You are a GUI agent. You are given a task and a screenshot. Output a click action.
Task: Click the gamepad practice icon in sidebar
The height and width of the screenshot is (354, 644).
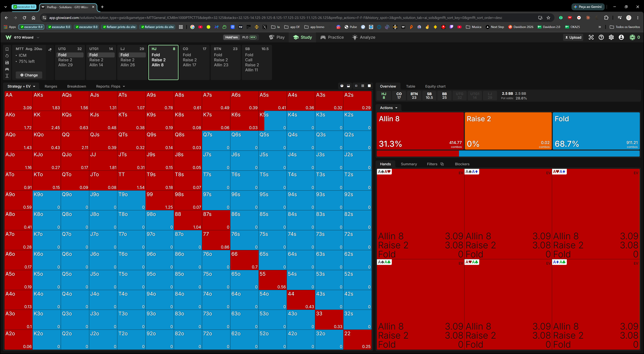click(x=7, y=69)
